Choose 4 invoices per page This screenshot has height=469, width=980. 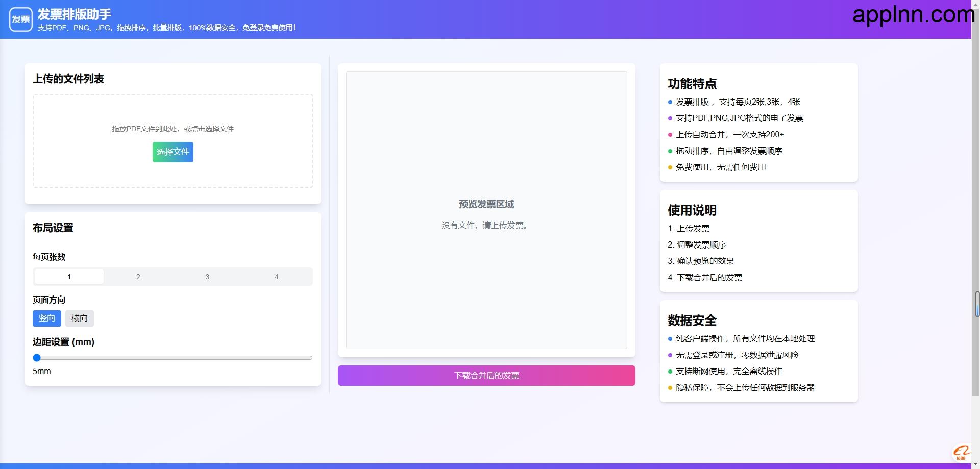coord(276,276)
